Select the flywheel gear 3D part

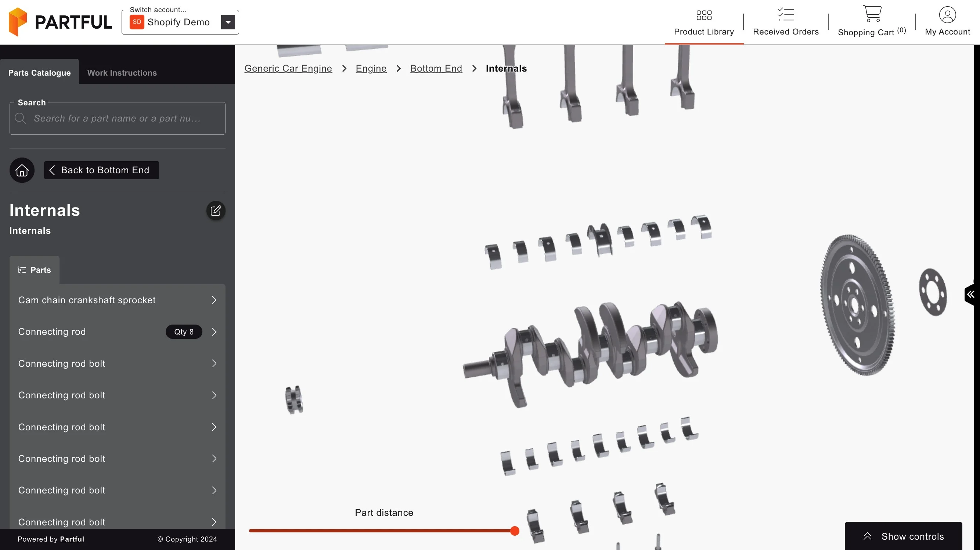(x=858, y=305)
